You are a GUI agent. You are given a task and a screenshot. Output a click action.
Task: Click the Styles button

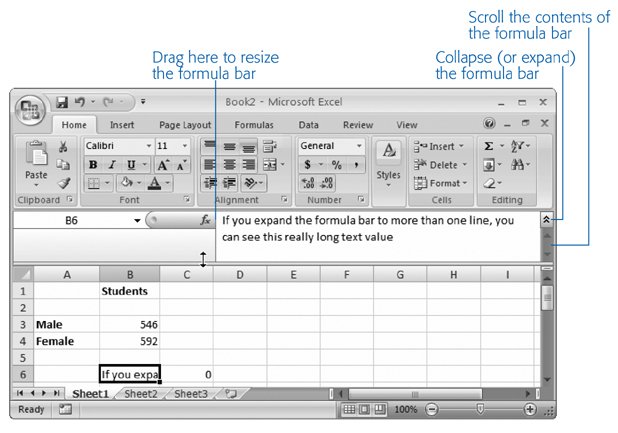(388, 162)
